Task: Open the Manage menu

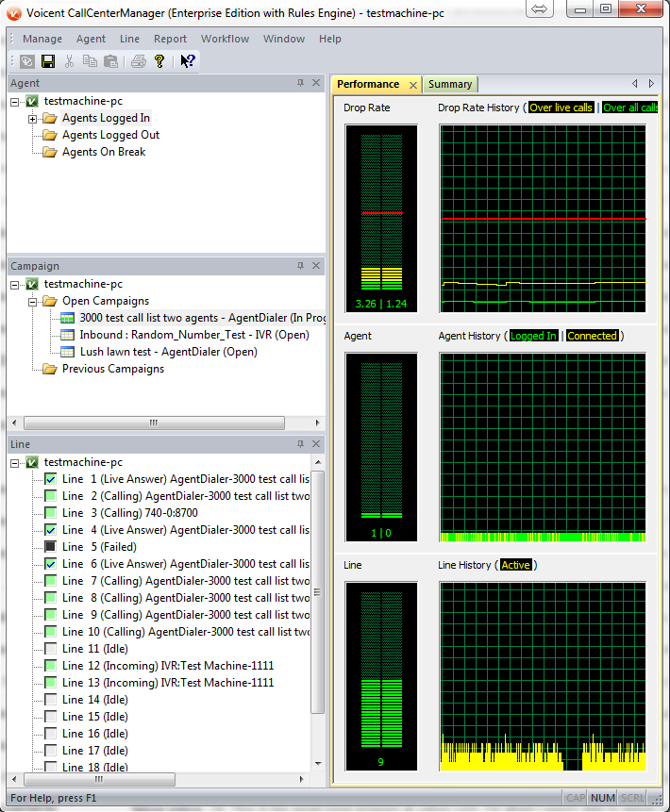Action: pyautogui.click(x=42, y=39)
